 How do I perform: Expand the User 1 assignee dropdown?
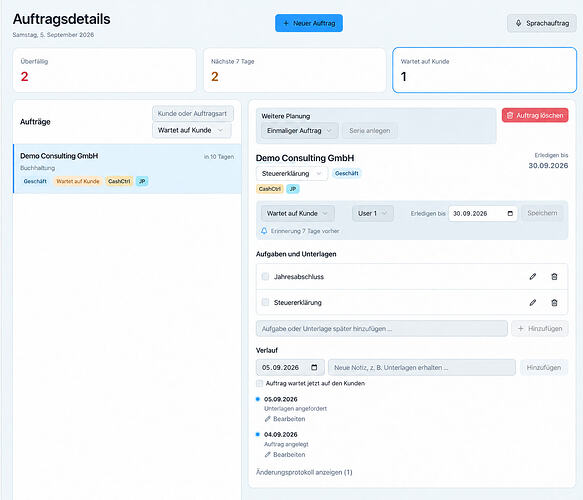coord(373,213)
